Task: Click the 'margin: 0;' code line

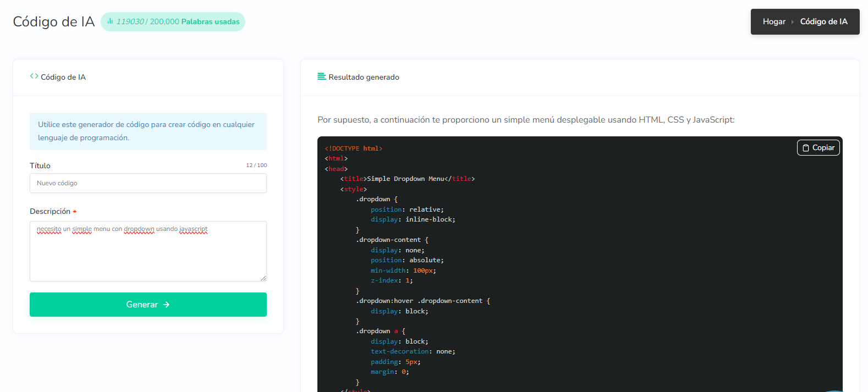Action: point(390,372)
